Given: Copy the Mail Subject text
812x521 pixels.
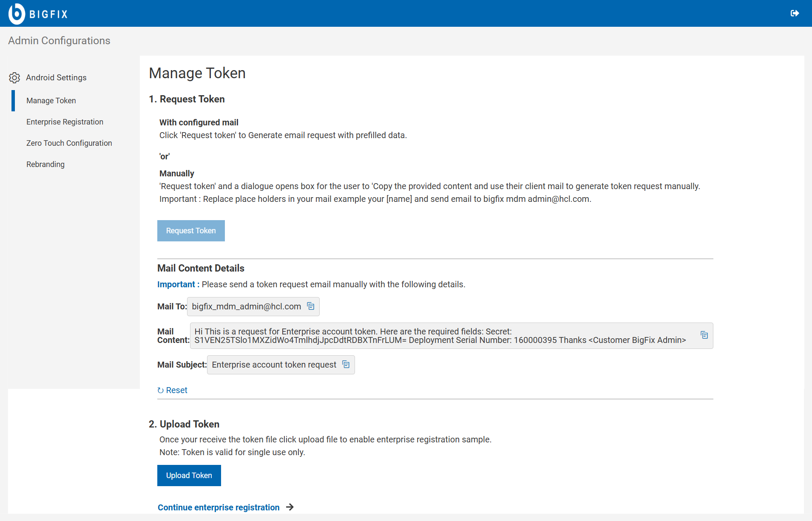Looking at the screenshot, I should [346, 365].
